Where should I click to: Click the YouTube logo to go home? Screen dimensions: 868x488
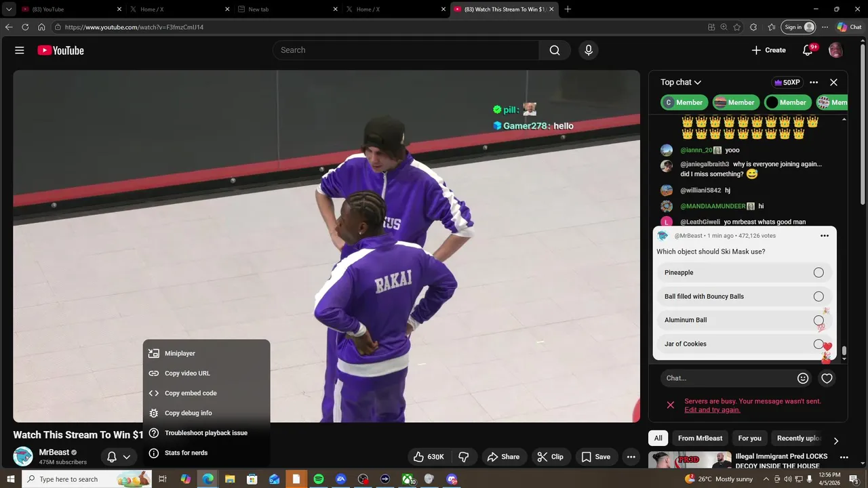(60, 50)
